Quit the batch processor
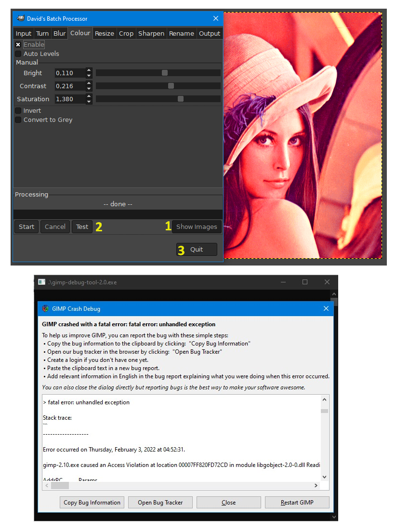 pyautogui.click(x=197, y=250)
